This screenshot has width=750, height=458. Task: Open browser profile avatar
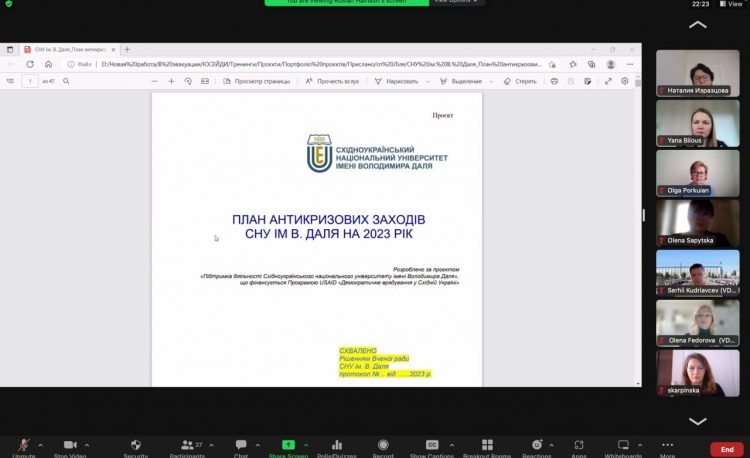[x=610, y=64]
